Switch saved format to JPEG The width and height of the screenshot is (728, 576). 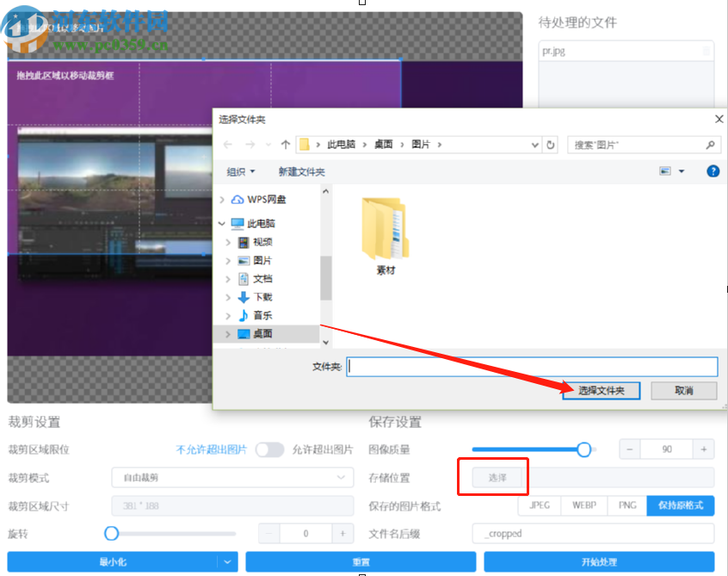point(539,505)
